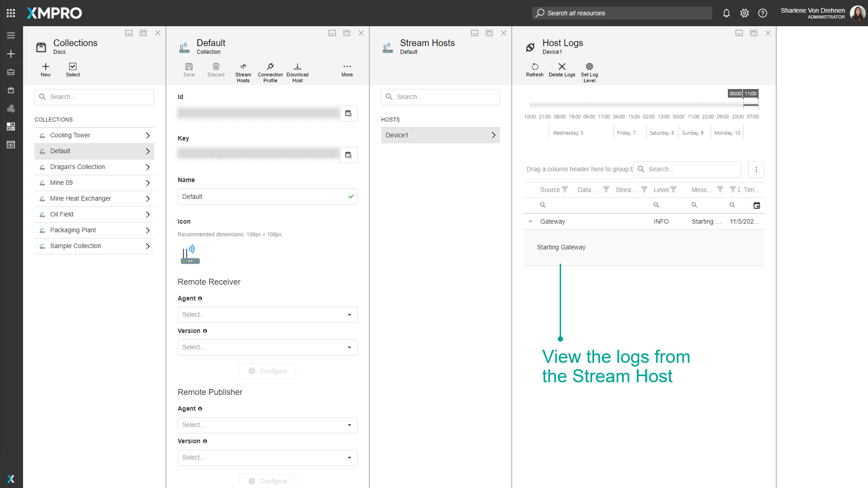Open the Remote Receiver Agent dropdown

pyautogui.click(x=267, y=314)
